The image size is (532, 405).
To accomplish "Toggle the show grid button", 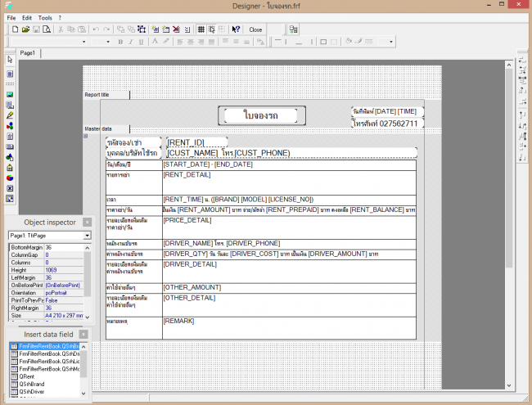I will point(201,29).
